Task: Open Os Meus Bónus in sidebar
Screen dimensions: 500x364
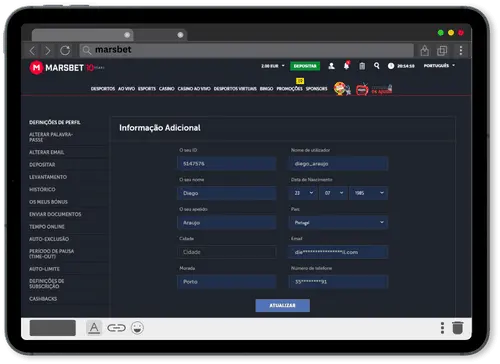Action: click(48, 202)
